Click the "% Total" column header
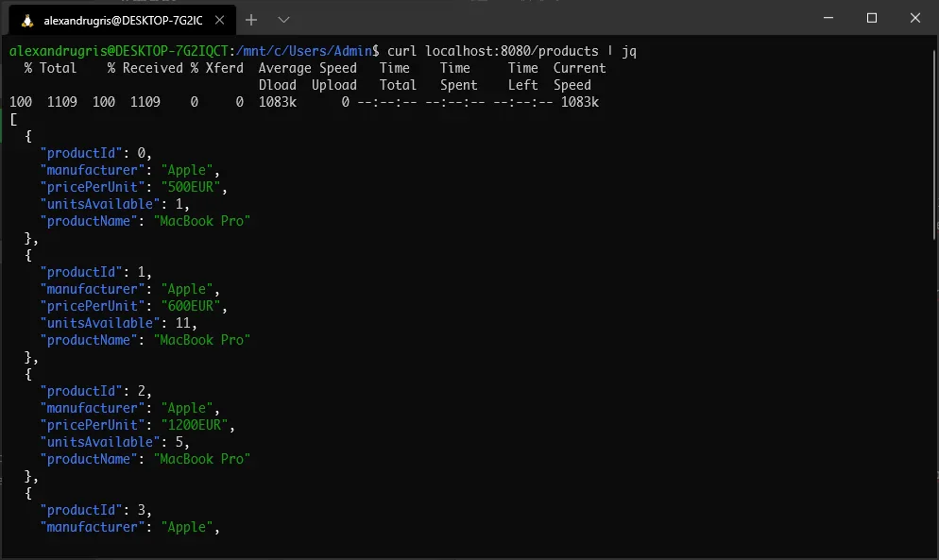The height and width of the screenshot is (560, 939). 50,68
